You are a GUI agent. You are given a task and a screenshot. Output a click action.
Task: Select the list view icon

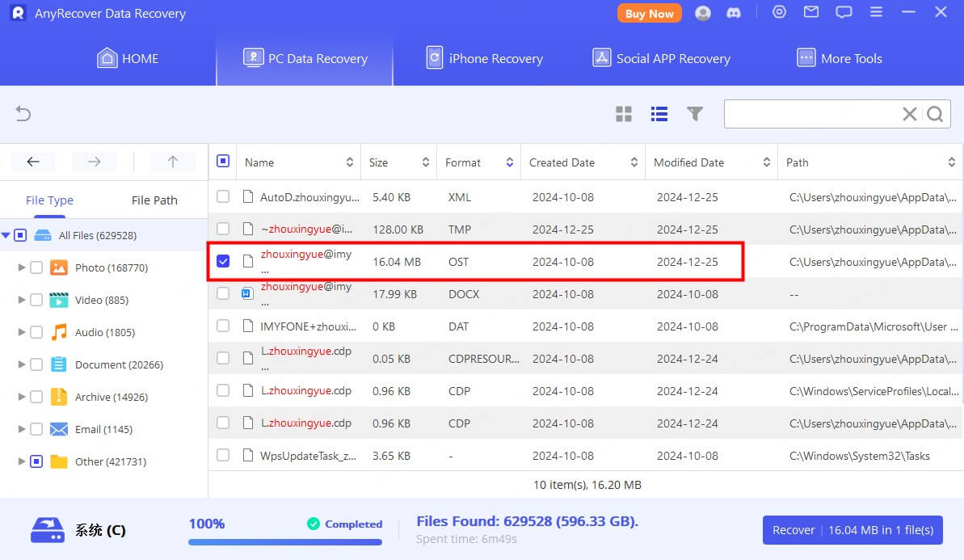659,114
